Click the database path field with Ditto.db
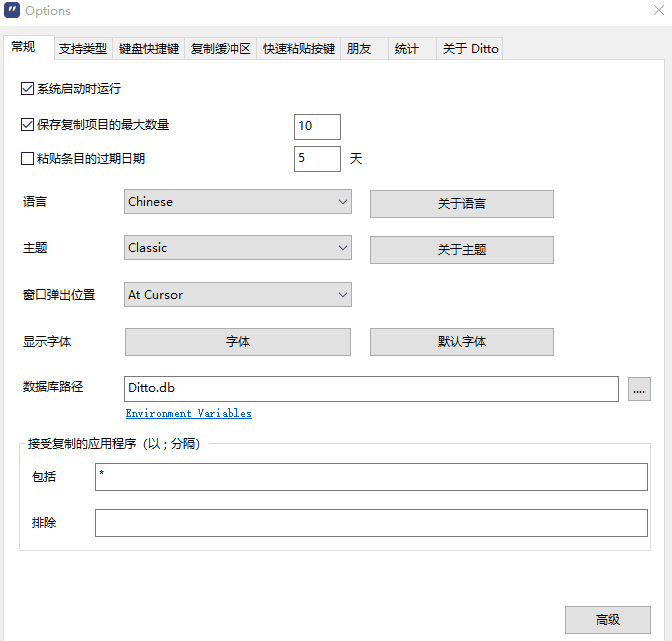672x641 pixels. pos(371,389)
